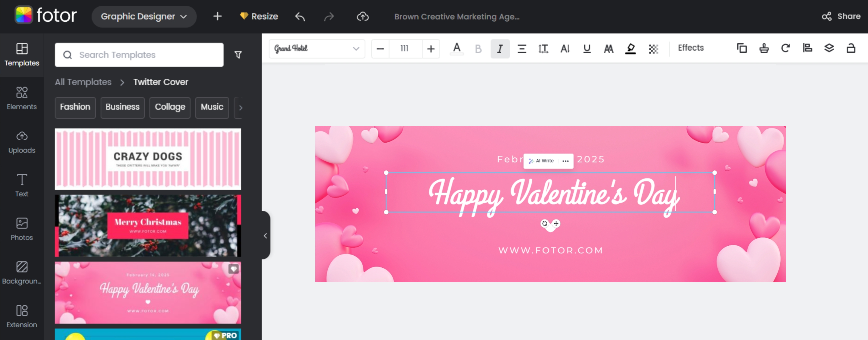Open the Graphic Designer menu
This screenshot has width=868, height=340.
[x=143, y=16]
